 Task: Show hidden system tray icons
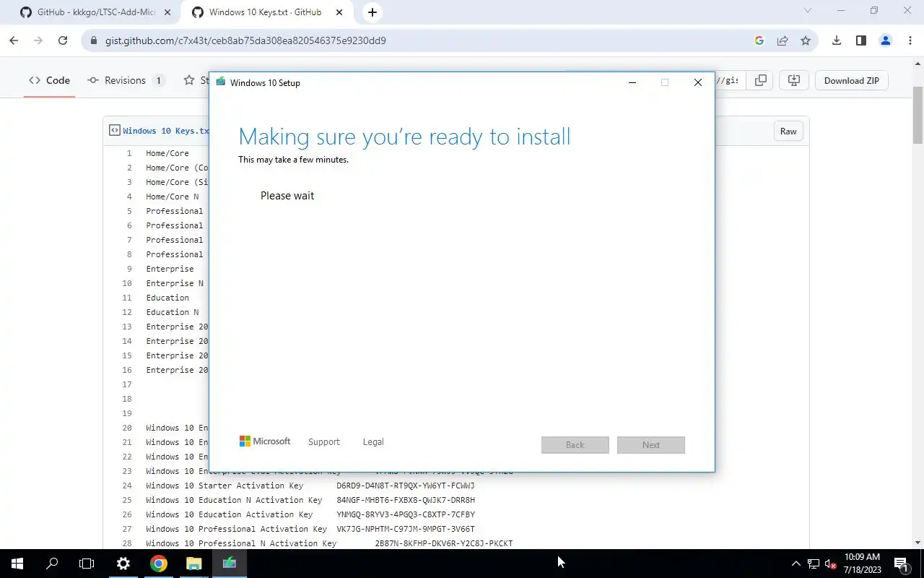click(796, 564)
